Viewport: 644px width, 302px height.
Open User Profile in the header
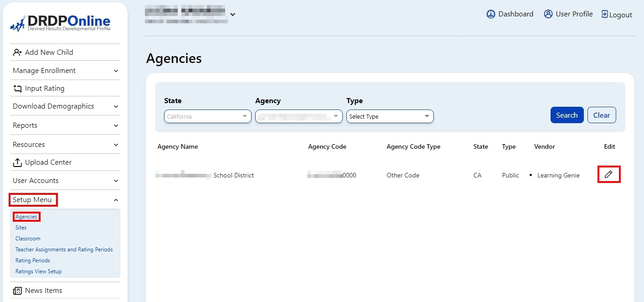tap(568, 14)
